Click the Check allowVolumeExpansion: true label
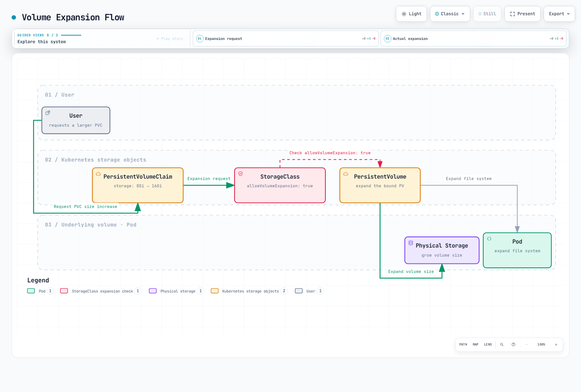The width and height of the screenshot is (581, 392). (x=330, y=153)
